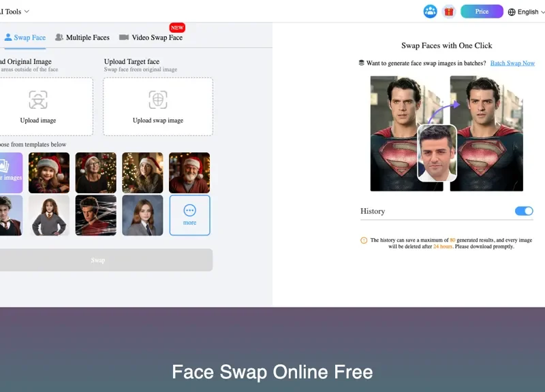The height and width of the screenshot is (392, 545).
Task: Click the community group icon in header
Action: pos(430,12)
